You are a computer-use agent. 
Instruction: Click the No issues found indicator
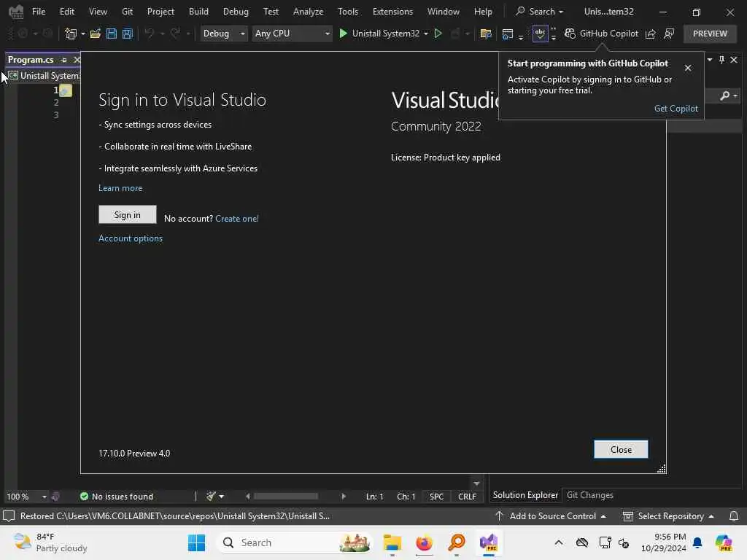click(117, 496)
